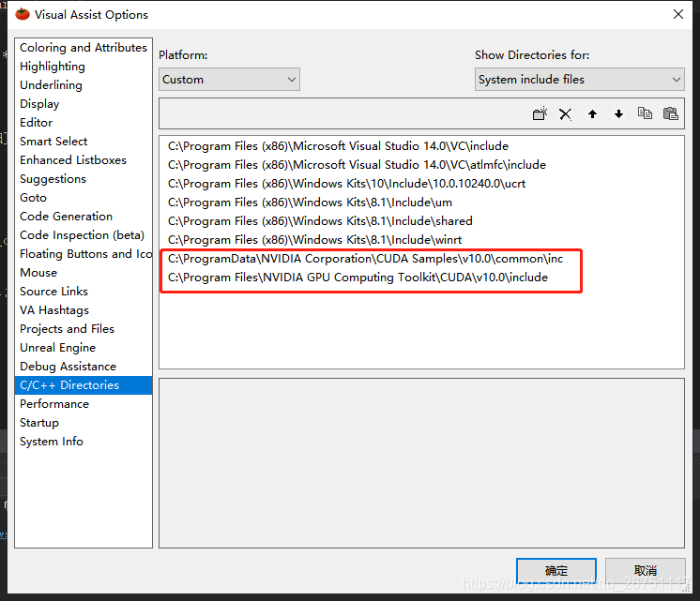The width and height of the screenshot is (700, 601).
Task: Select Underlining in options list
Action: pos(84,85)
